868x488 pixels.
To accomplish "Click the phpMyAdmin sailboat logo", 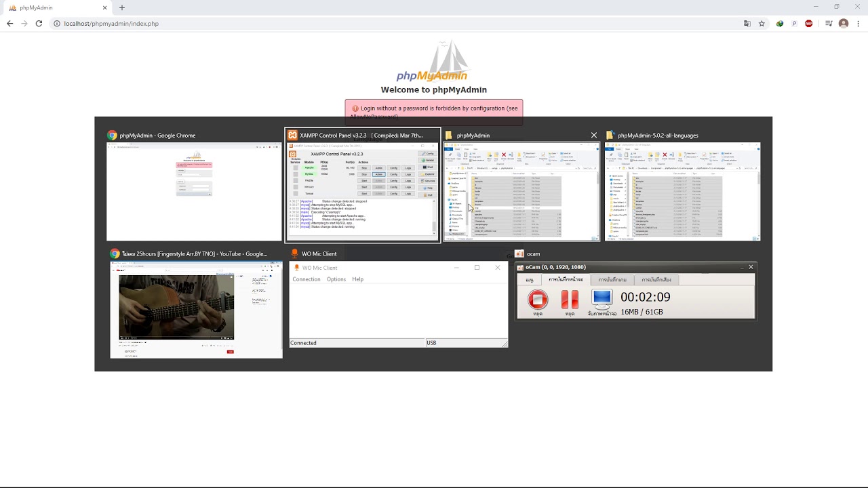I will pyautogui.click(x=433, y=61).
